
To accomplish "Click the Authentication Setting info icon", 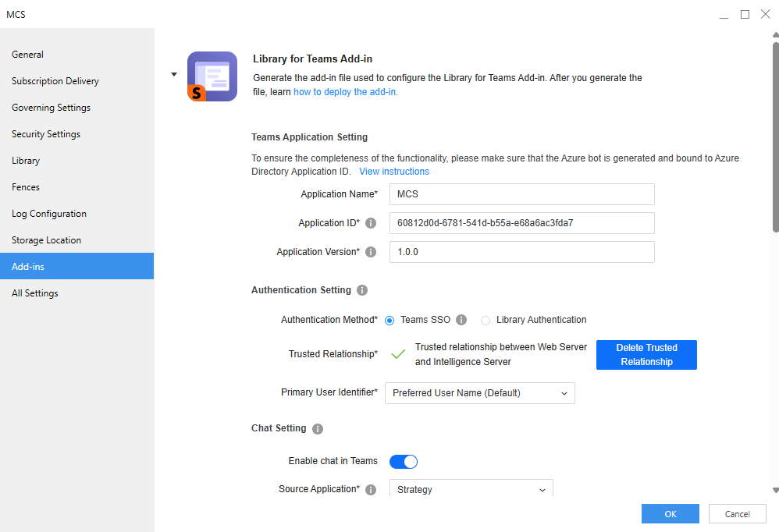I will click(x=362, y=290).
